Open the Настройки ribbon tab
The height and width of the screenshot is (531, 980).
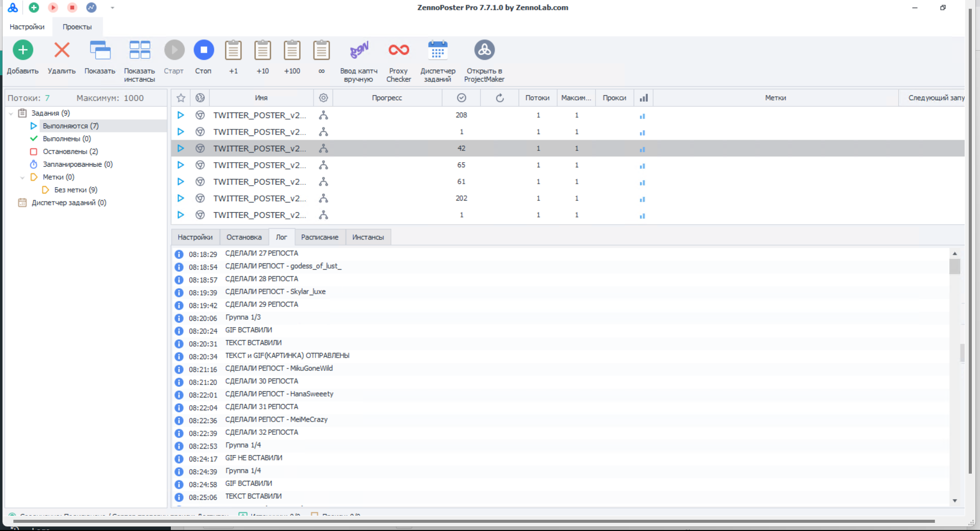point(27,27)
